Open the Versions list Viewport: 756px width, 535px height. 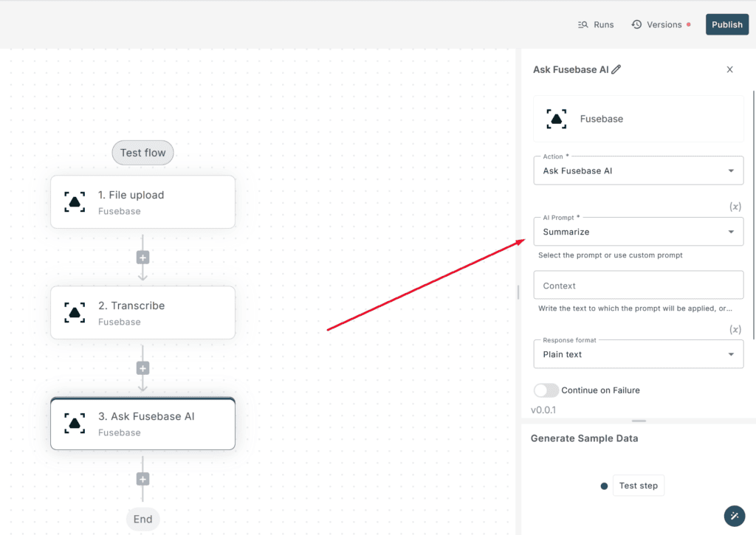click(x=661, y=24)
